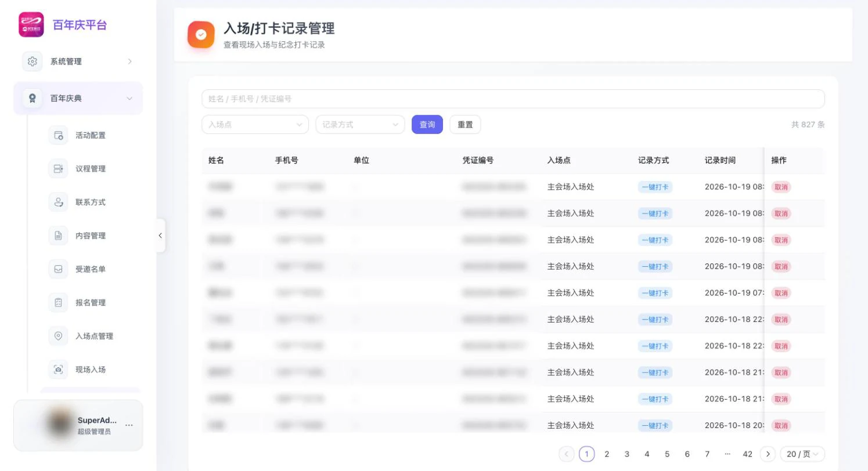Select the 活动配置 menu item label
Screen dimensions: 868x471
(x=91, y=136)
